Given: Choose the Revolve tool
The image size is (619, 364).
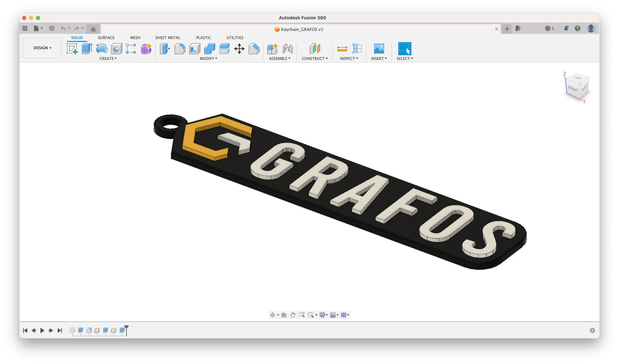Looking at the screenshot, I should pos(102,49).
